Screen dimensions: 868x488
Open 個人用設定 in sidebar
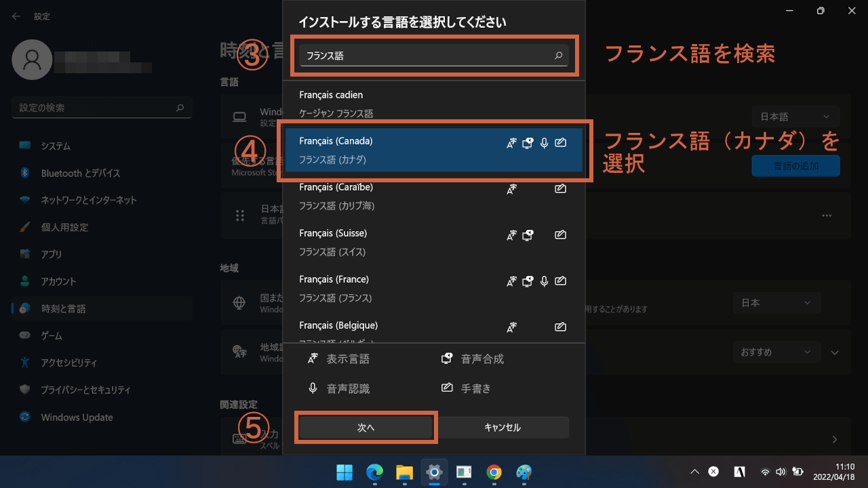click(102, 227)
